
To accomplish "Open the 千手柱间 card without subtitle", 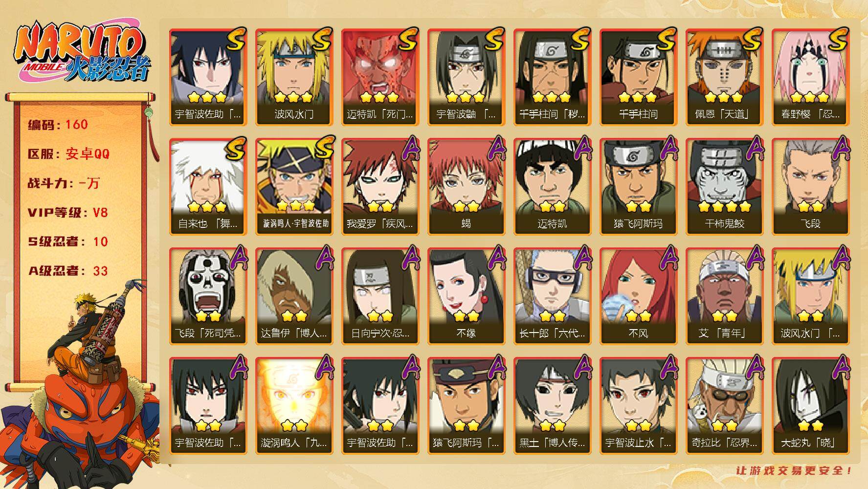I will coord(638,77).
